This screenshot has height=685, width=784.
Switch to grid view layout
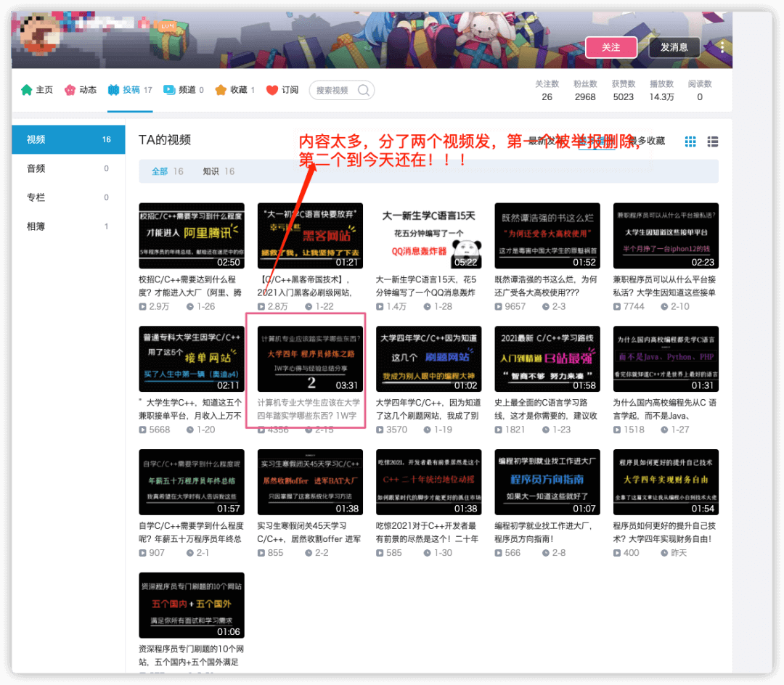point(690,141)
